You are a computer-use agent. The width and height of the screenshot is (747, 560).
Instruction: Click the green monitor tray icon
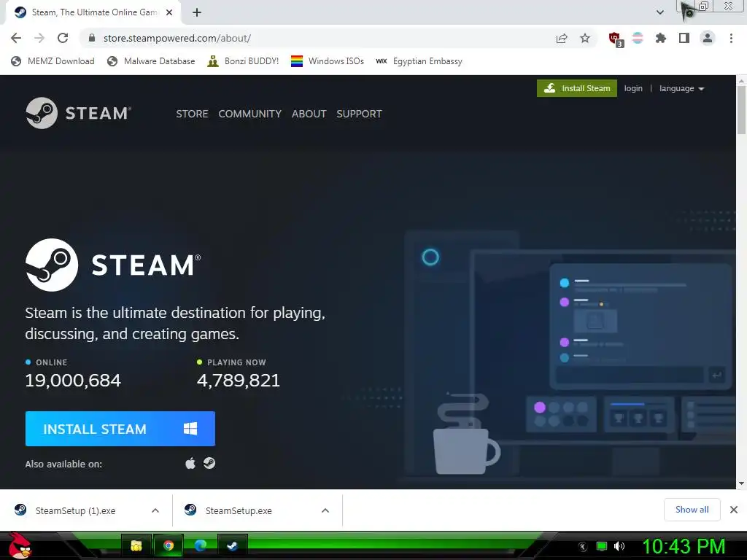602,546
